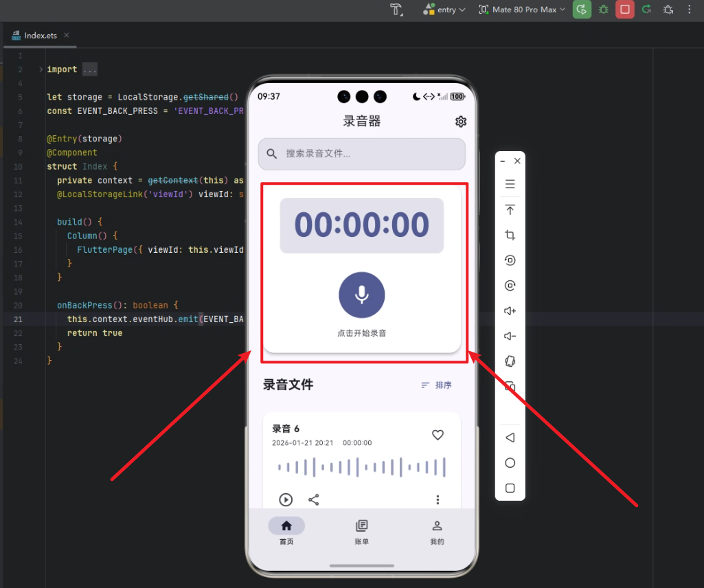Click the 点击开始录音 label
The height and width of the screenshot is (588, 704).
pos(362,333)
